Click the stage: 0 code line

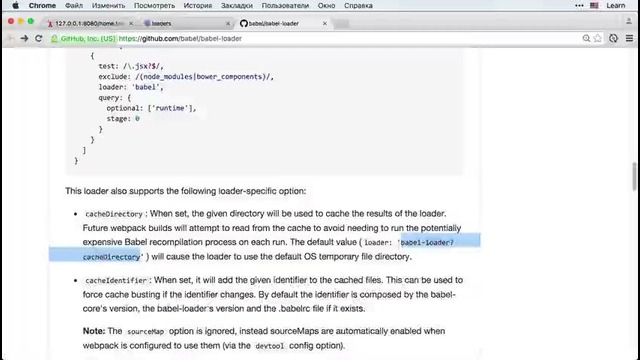[x=123, y=119]
